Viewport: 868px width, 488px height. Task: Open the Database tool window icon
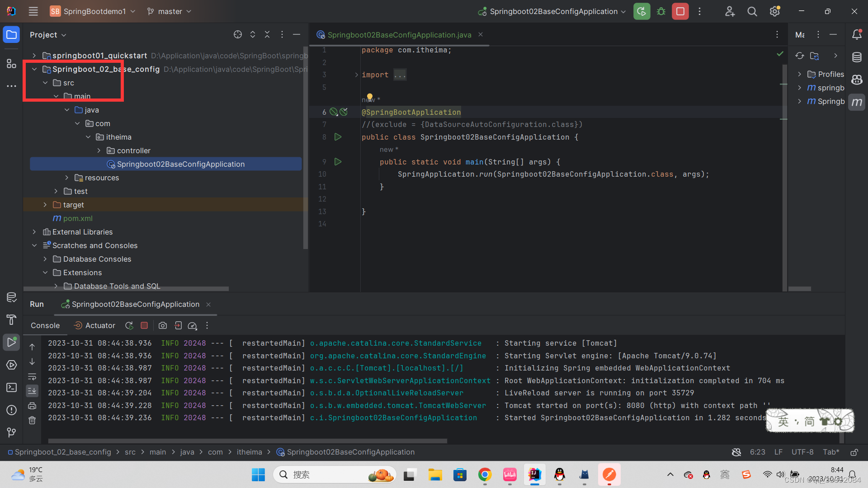pyautogui.click(x=857, y=57)
